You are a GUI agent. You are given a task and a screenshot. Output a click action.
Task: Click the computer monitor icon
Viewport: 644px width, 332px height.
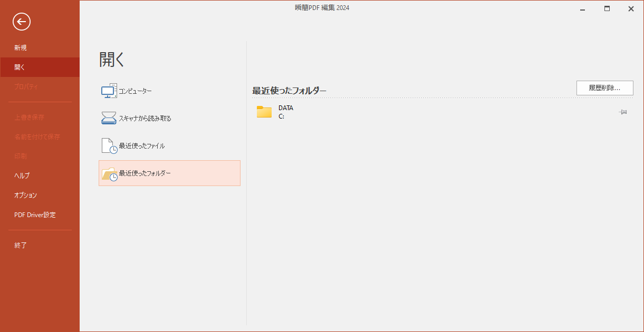pyautogui.click(x=109, y=91)
